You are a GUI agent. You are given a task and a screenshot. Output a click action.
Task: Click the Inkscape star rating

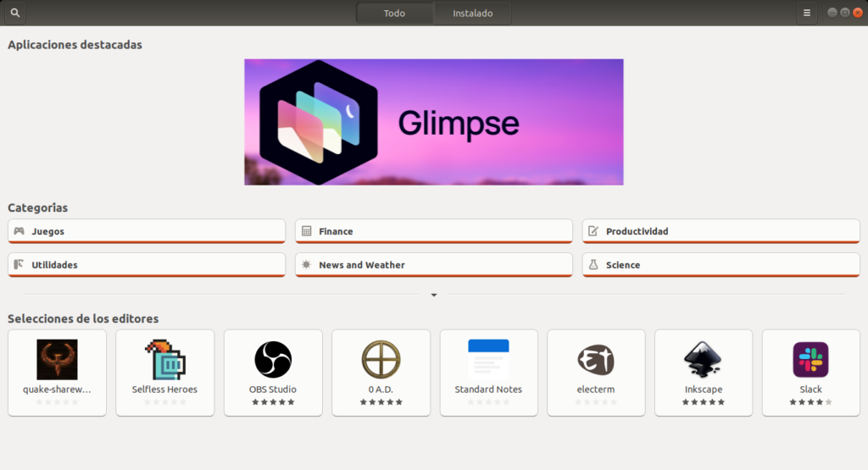703,402
